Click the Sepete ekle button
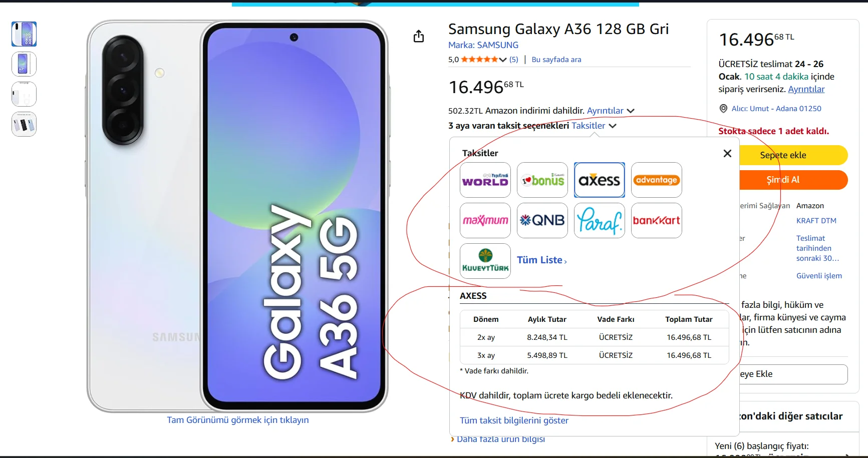Viewport: 868px width, 458px height. click(x=783, y=155)
